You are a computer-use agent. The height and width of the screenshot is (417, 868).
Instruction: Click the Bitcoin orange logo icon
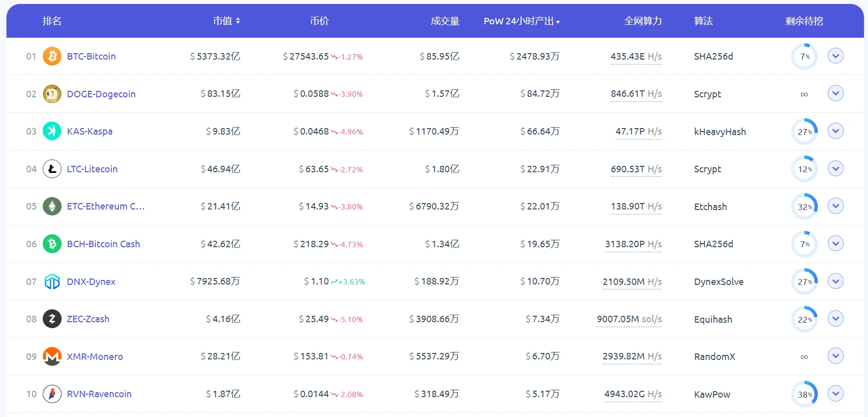pyautogui.click(x=52, y=56)
